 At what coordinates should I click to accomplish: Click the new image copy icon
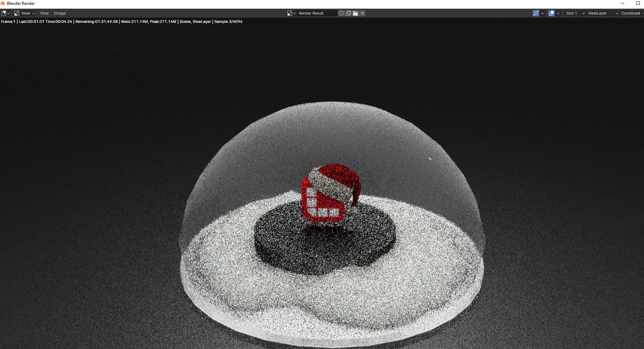point(349,13)
